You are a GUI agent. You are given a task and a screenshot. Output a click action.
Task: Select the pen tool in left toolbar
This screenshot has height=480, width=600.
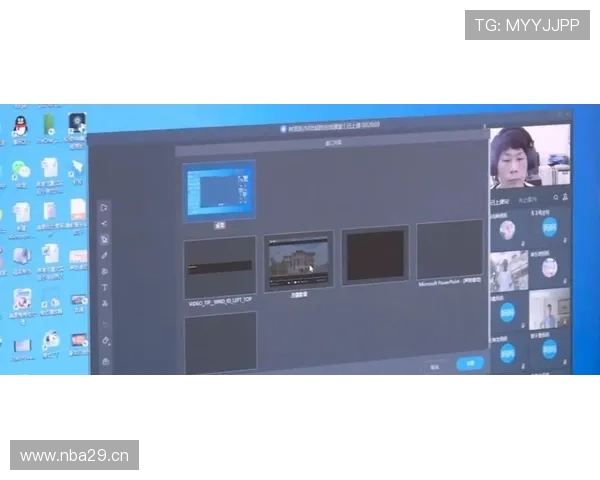(x=105, y=256)
